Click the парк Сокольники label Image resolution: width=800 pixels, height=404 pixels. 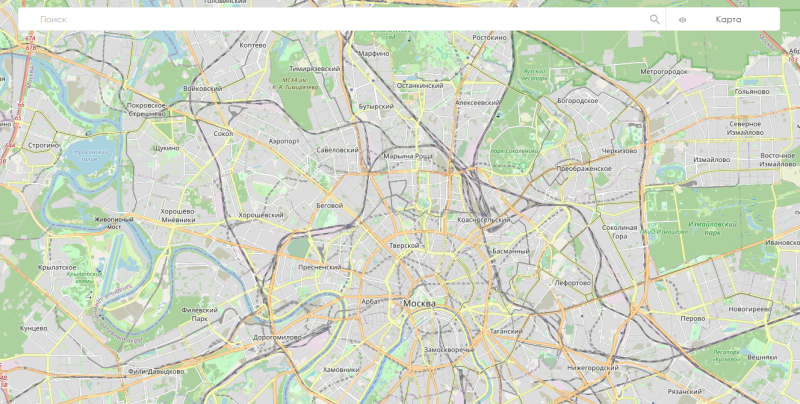(514, 151)
